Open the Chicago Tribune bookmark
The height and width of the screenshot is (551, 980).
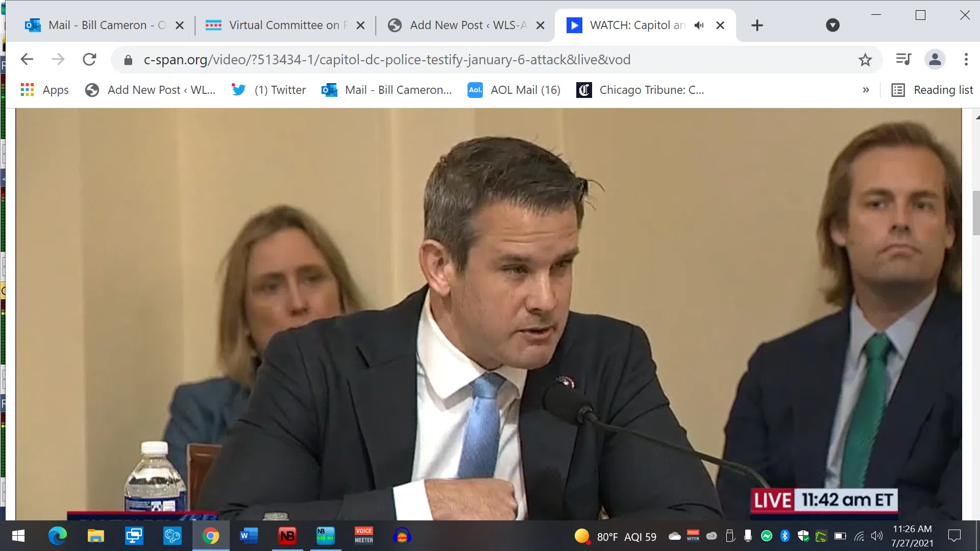coord(640,90)
